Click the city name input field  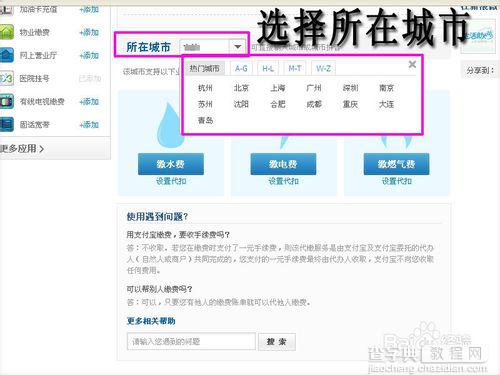(204, 47)
